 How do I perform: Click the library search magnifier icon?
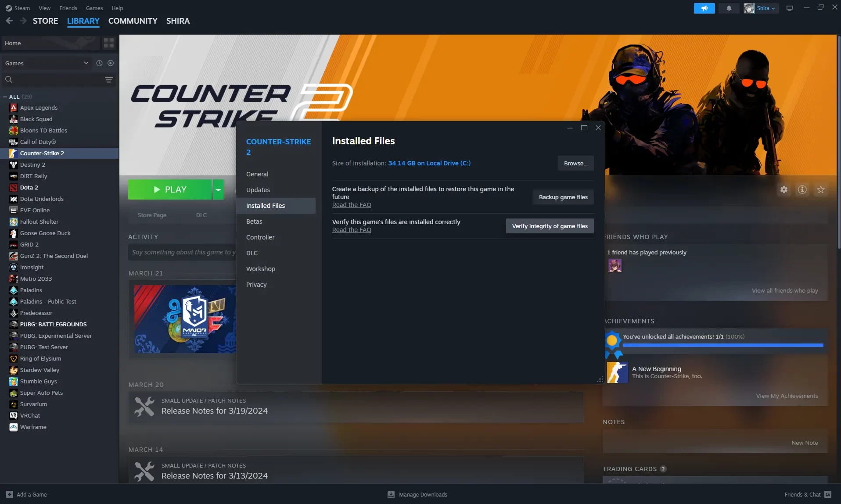[x=8, y=79]
